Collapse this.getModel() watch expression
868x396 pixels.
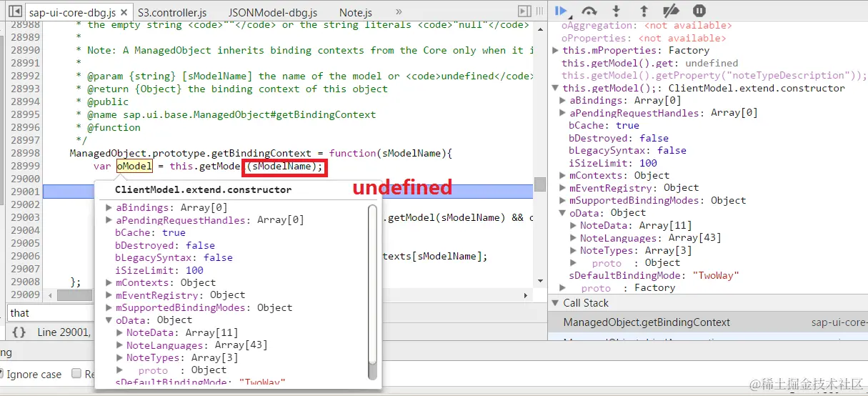[x=557, y=89]
